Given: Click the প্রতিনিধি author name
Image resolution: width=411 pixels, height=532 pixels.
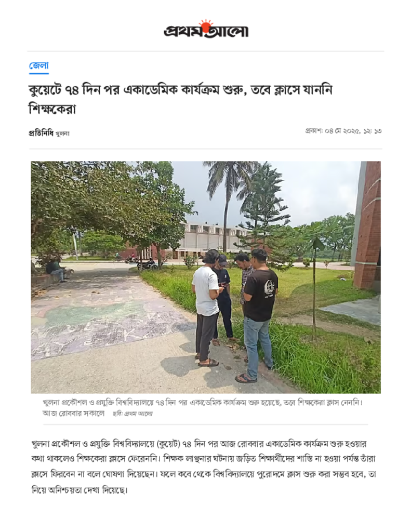Looking at the screenshot, I should [41, 134].
